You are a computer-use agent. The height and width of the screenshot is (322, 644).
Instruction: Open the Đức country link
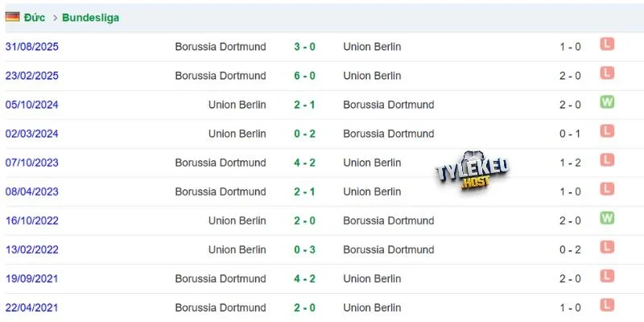(35, 18)
